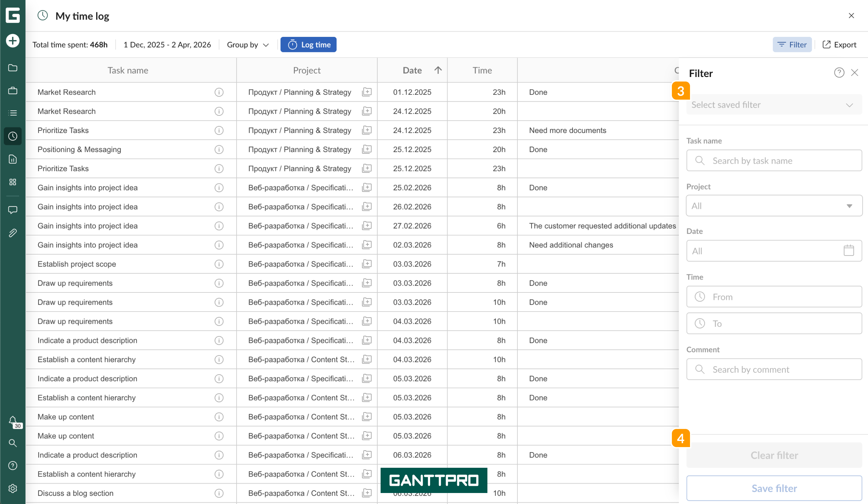
Task: Select the time log clock icon in sidebar
Action: click(13, 136)
